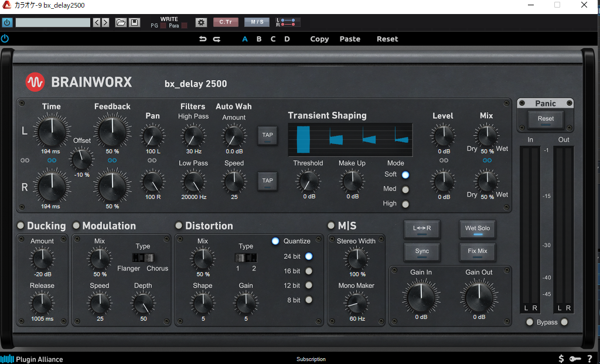Click the Distortion Type 1/2 switch
Image resolution: width=600 pixels, height=364 pixels.
(x=246, y=257)
